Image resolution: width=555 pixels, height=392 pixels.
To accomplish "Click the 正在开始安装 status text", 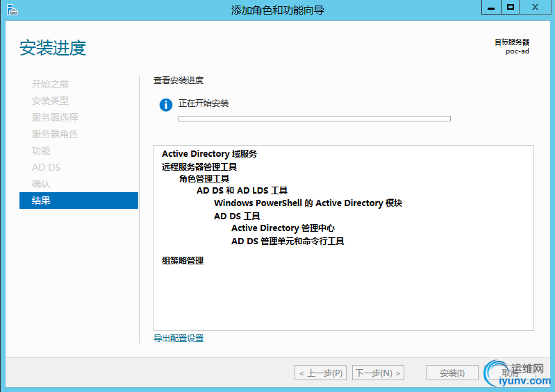I will (x=204, y=103).
